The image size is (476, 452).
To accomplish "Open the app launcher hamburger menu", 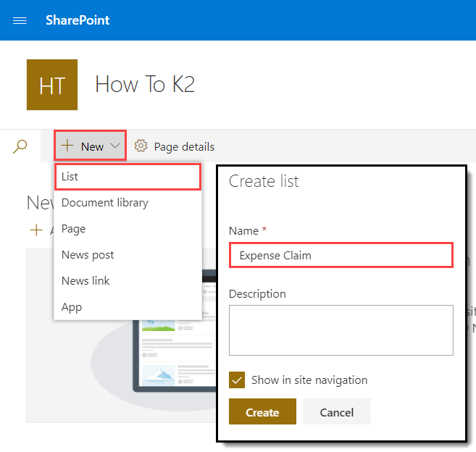I will 20,20.
